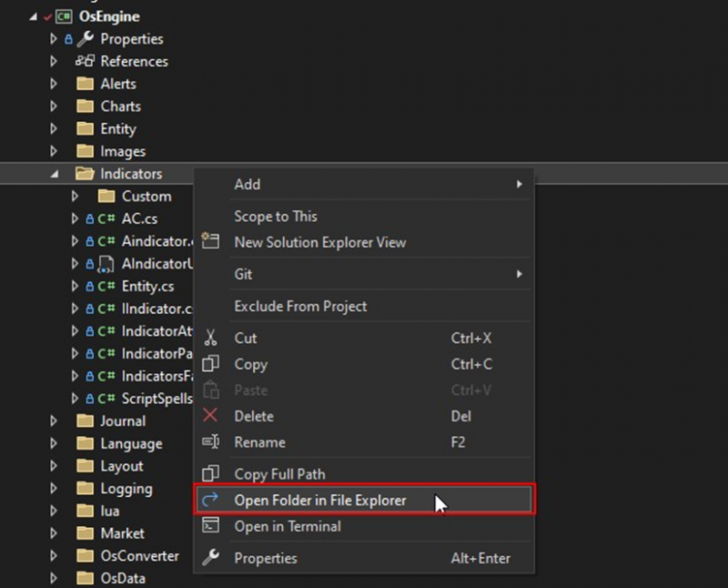
Task: Open the Git submenu
Action: 364,275
